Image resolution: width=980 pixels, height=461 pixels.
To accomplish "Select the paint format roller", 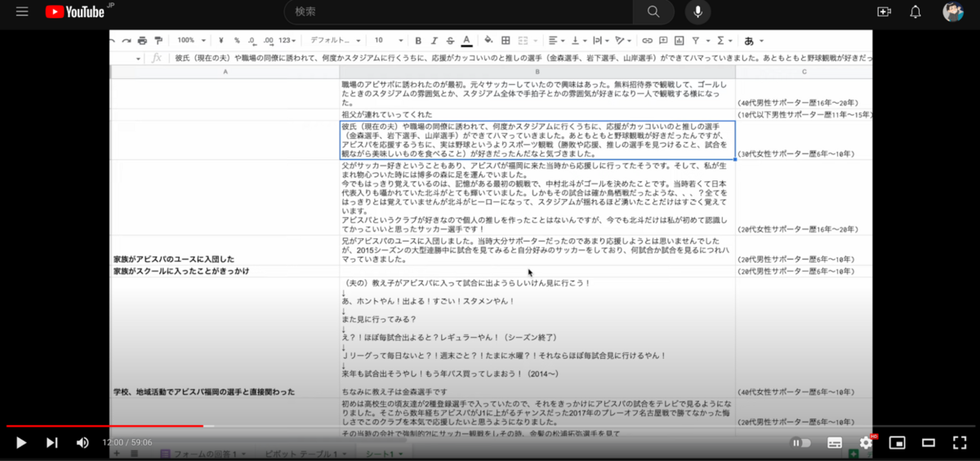I will [158, 40].
